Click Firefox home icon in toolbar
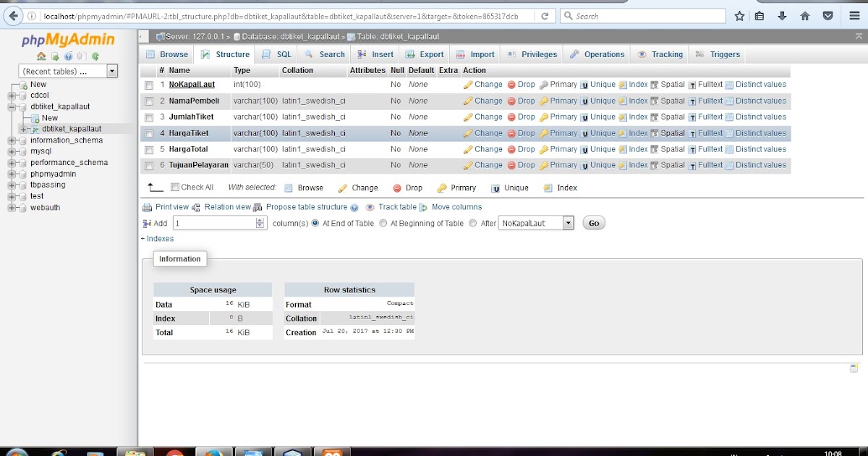 805,16
